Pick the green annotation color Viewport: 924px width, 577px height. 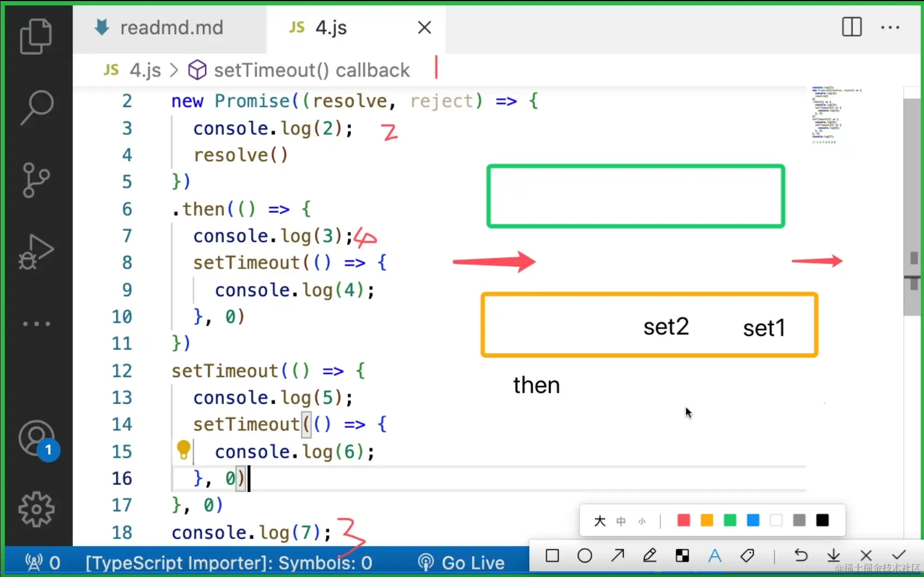tap(730, 520)
